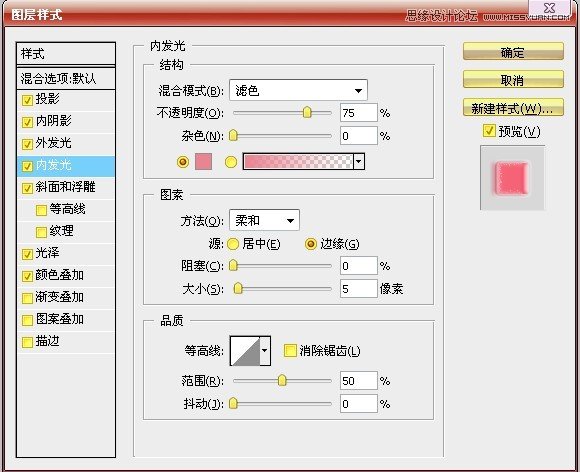
Task: Open the contour curve thumbnail editor
Action: [245, 350]
